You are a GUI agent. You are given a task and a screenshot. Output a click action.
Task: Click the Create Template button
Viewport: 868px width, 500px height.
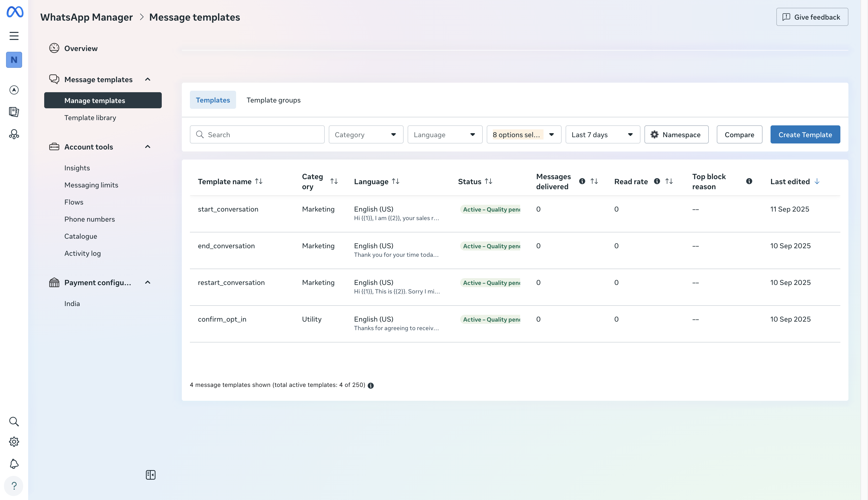805,135
